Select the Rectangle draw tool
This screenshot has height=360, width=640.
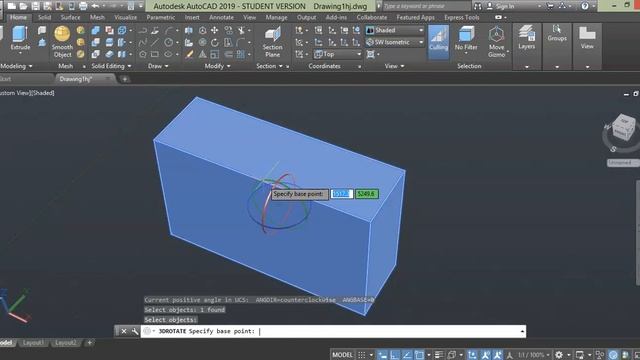pyautogui.click(x=155, y=54)
